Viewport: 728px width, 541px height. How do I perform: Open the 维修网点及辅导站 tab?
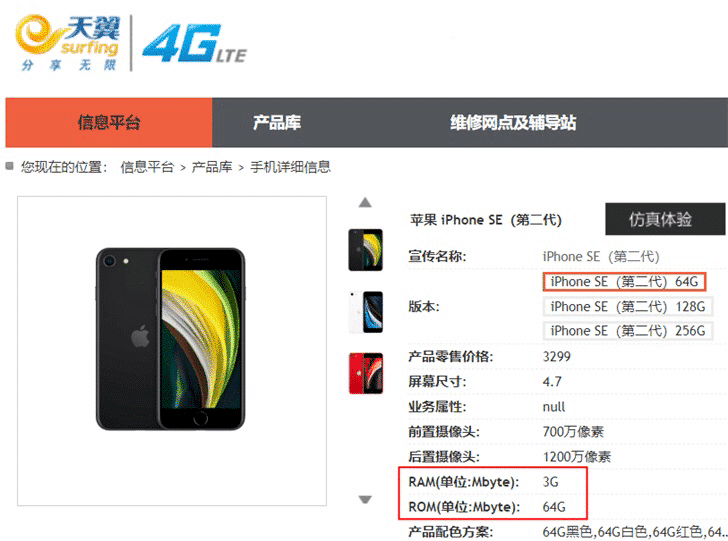(513, 123)
